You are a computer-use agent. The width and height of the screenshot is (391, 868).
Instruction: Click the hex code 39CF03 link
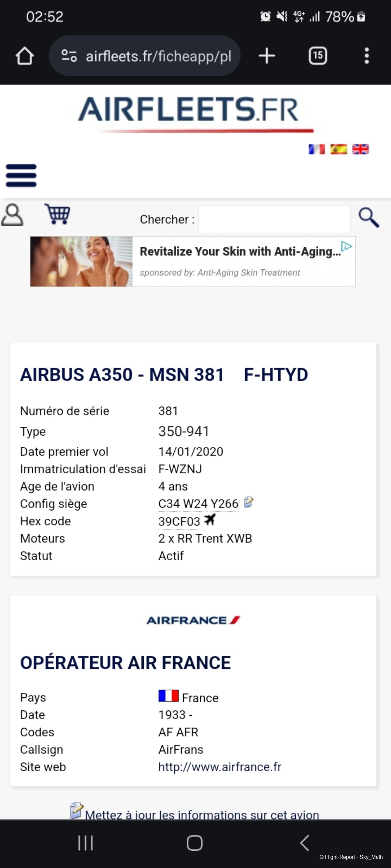point(179,521)
